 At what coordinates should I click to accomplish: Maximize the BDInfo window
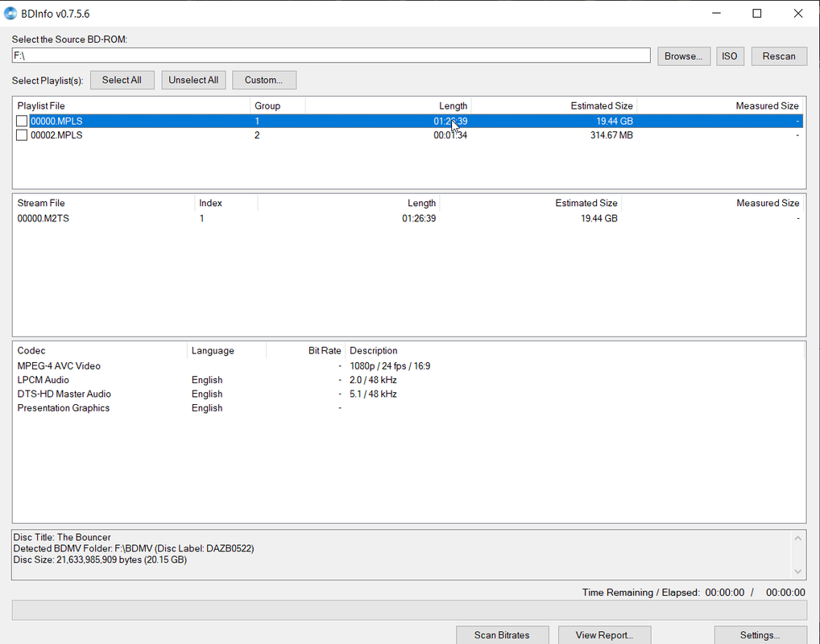(756, 13)
